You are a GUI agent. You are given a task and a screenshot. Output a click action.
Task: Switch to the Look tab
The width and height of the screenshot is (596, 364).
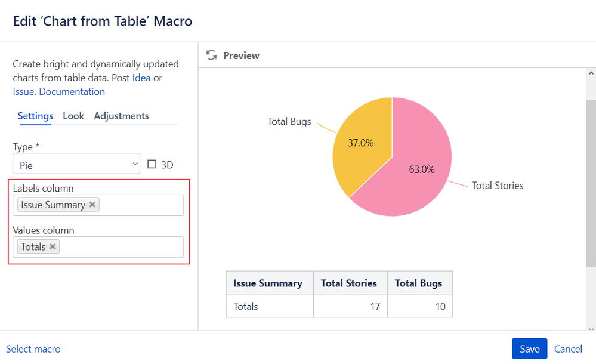[73, 116]
